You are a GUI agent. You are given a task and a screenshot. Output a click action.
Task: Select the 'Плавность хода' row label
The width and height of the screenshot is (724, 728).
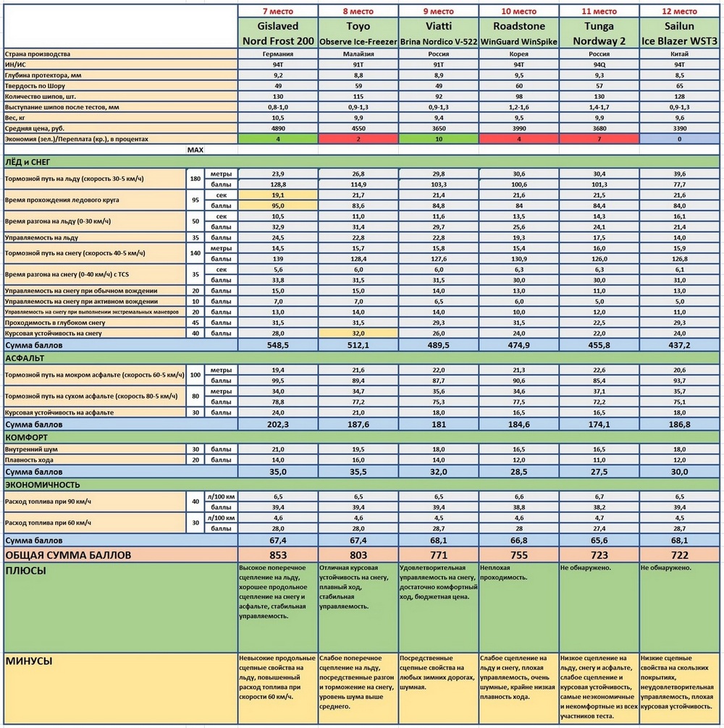pos(95,460)
